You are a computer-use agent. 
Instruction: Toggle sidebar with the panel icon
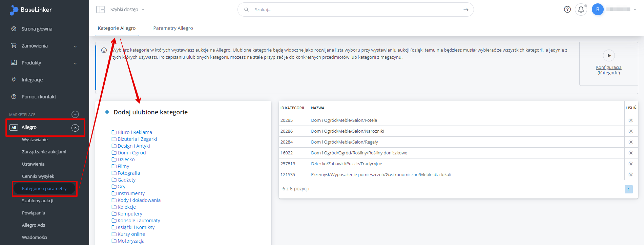tap(100, 10)
